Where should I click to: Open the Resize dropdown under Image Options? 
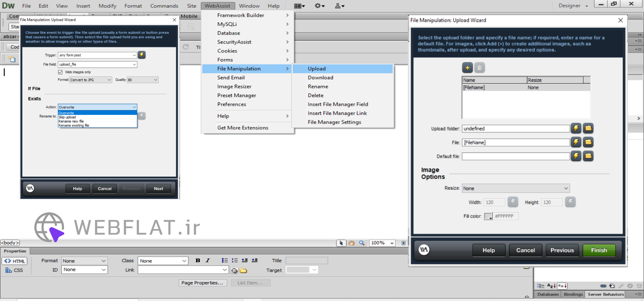pos(516,188)
